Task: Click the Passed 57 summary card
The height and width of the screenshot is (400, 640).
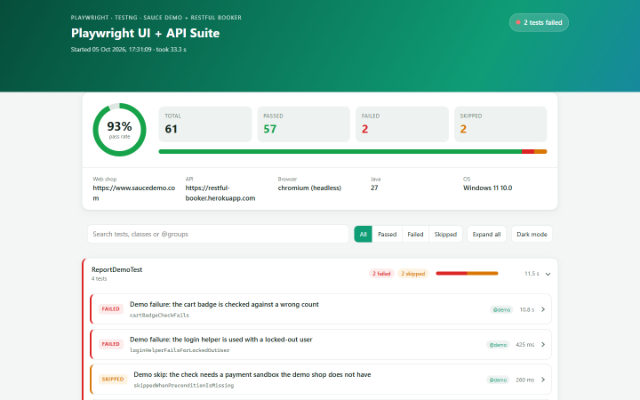Action: coord(304,124)
